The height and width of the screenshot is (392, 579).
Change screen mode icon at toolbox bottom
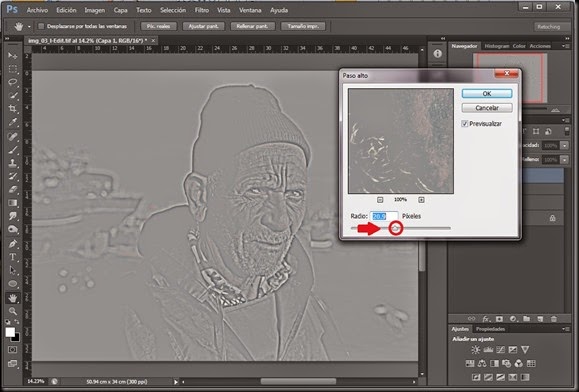pyautogui.click(x=12, y=364)
